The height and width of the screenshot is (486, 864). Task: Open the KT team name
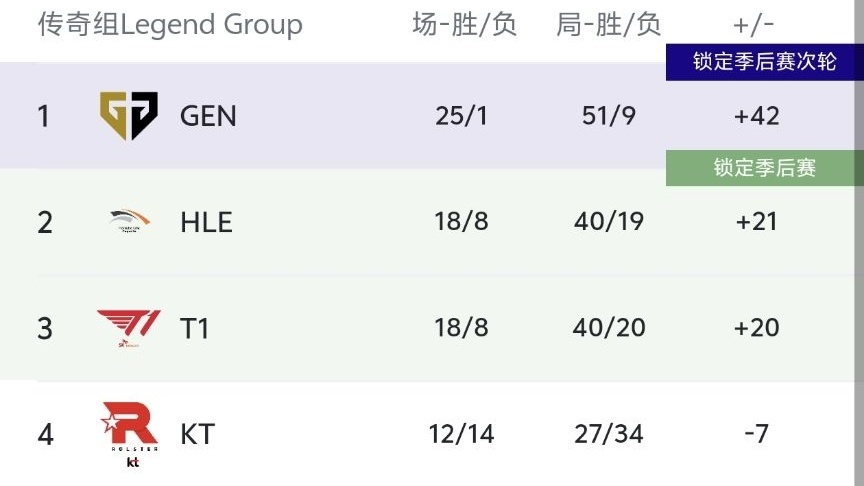(197, 434)
